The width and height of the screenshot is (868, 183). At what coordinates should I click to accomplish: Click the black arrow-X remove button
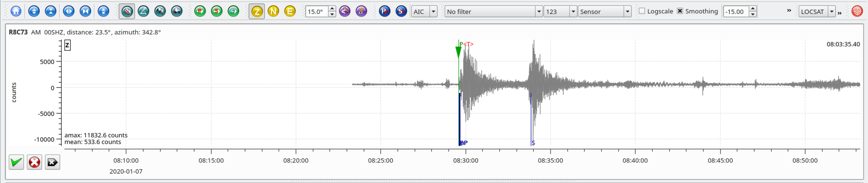tap(53, 162)
